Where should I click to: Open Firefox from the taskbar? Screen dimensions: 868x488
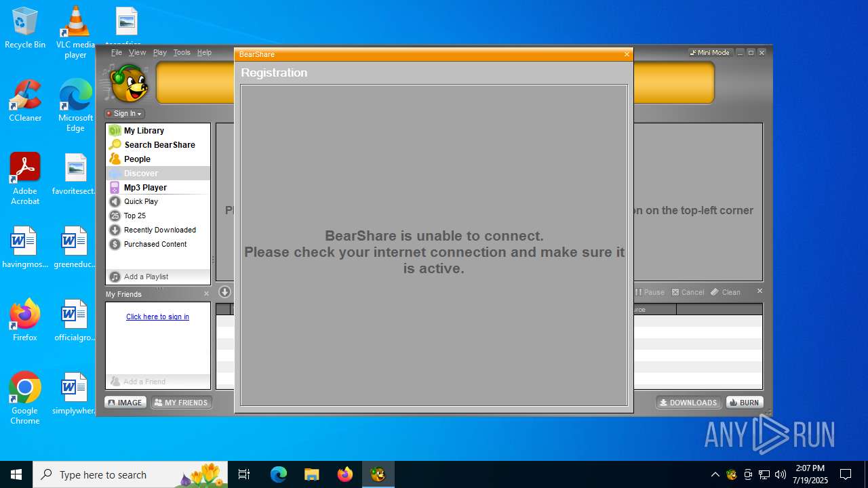(344, 474)
